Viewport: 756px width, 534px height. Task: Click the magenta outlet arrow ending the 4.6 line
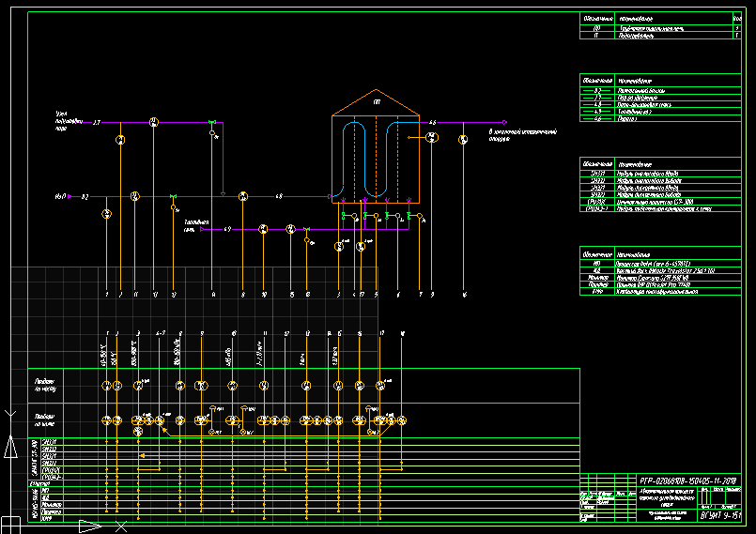tap(504, 122)
